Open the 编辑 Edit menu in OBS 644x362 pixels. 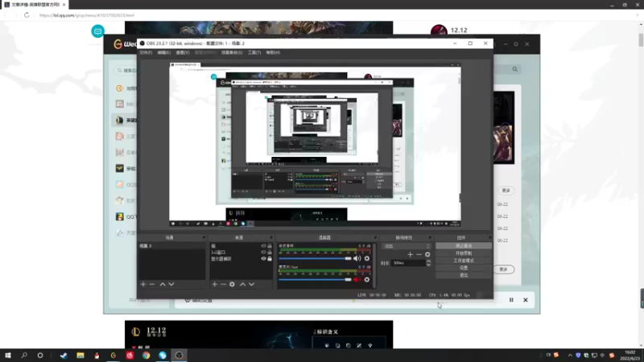pyautogui.click(x=163, y=52)
